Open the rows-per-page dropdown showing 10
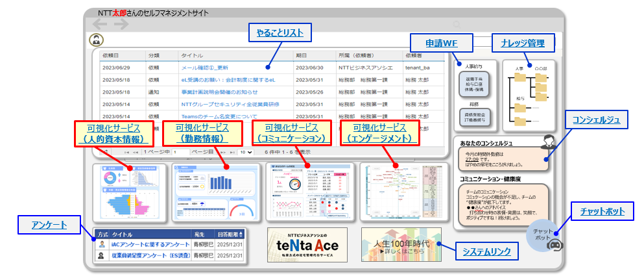The height and width of the screenshot is (280, 644). [x=245, y=151]
